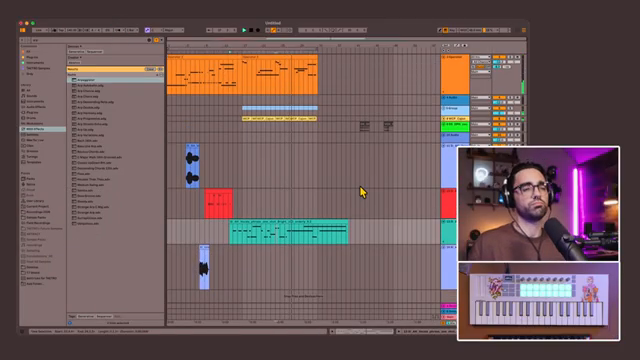The height and width of the screenshot is (360, 640).
Task: Select the Arpeggiator device in results
Action: (116, 80)
